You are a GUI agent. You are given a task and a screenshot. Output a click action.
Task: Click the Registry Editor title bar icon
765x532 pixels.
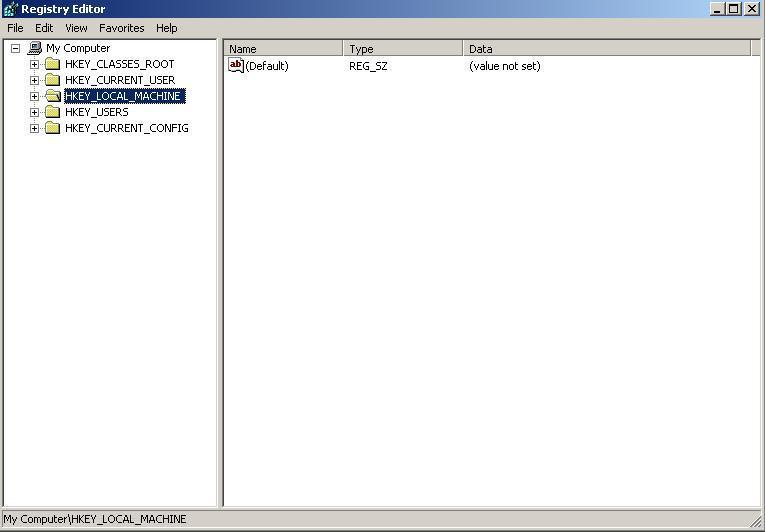coord(10,9)
